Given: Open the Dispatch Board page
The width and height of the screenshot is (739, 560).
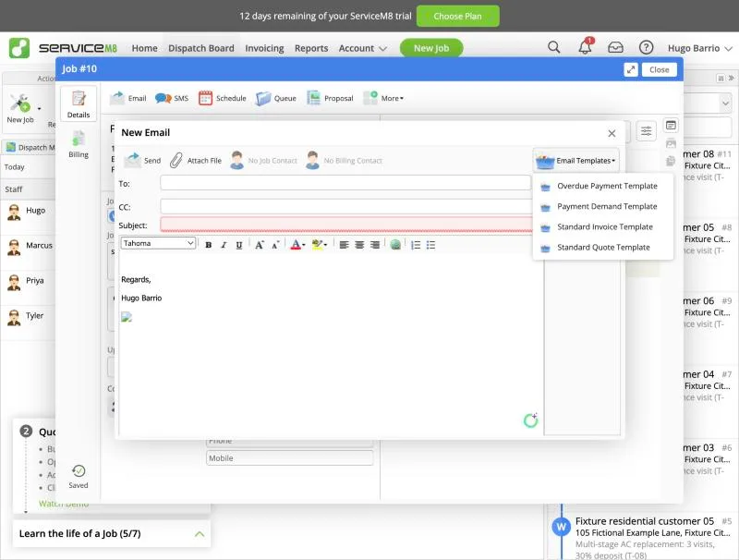Looking at the screenshot, I should tap(201, 48).
